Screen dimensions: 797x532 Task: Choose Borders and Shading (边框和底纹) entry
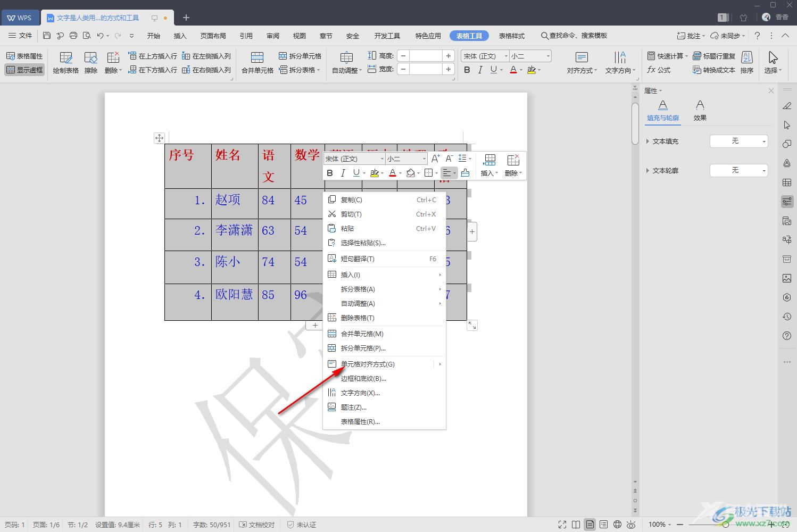384,378
